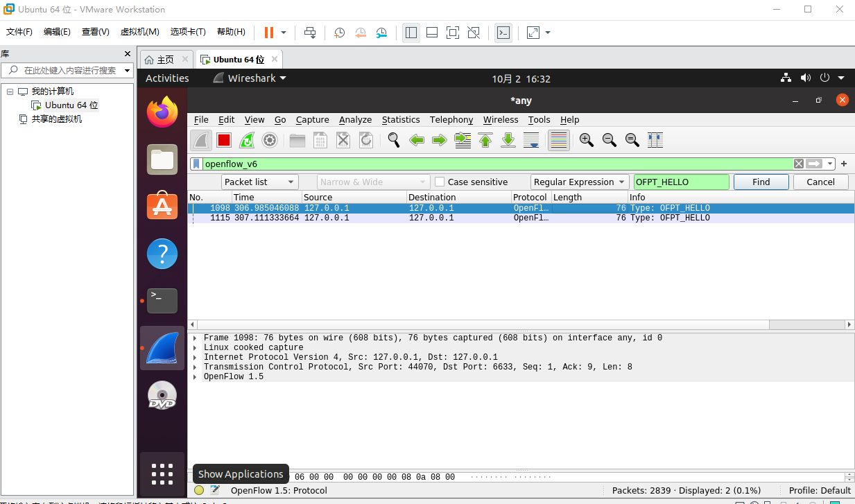Open the Wireless menu
This screenshot has height=504, width=855.
click(501, 119)
